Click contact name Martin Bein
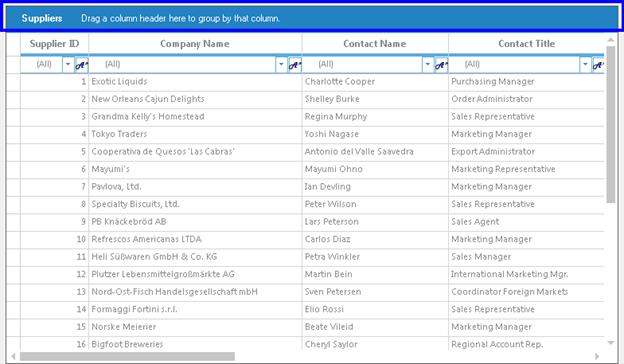This screenshot has height=364, width=624. point(328,274)
